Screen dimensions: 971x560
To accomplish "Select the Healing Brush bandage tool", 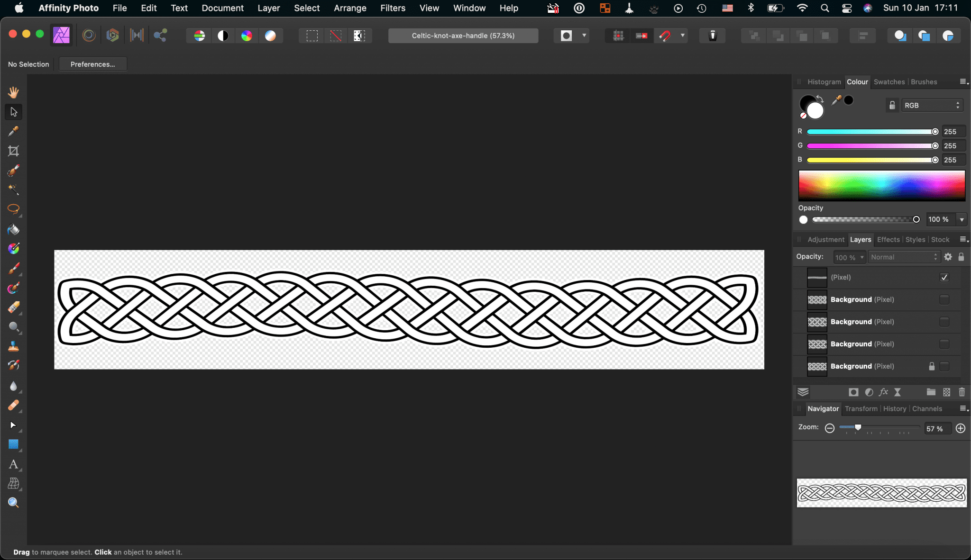I will 13,406.
